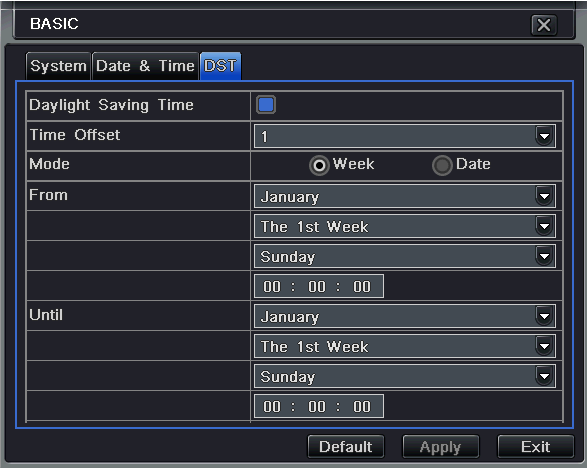Click the From time hours field
Image resolution: width=587 pixels, height=468 pixels.
(272, 286)
